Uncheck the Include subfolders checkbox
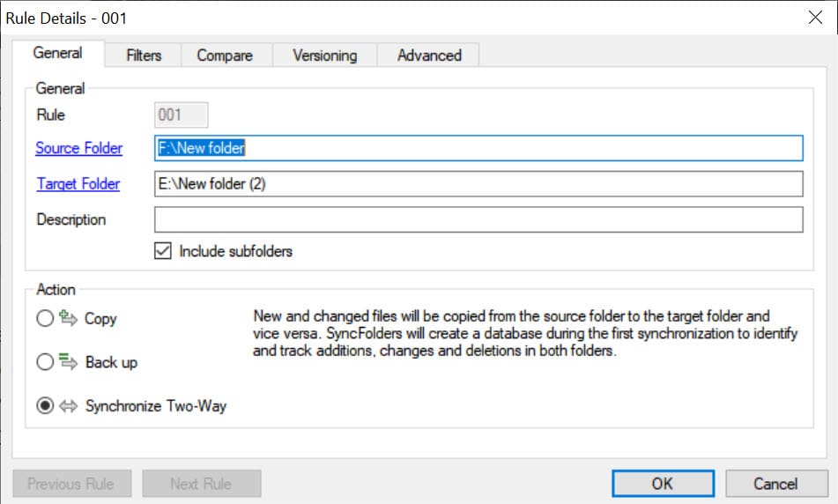Viewport: 838px width, 504px height. coord(163,251)
